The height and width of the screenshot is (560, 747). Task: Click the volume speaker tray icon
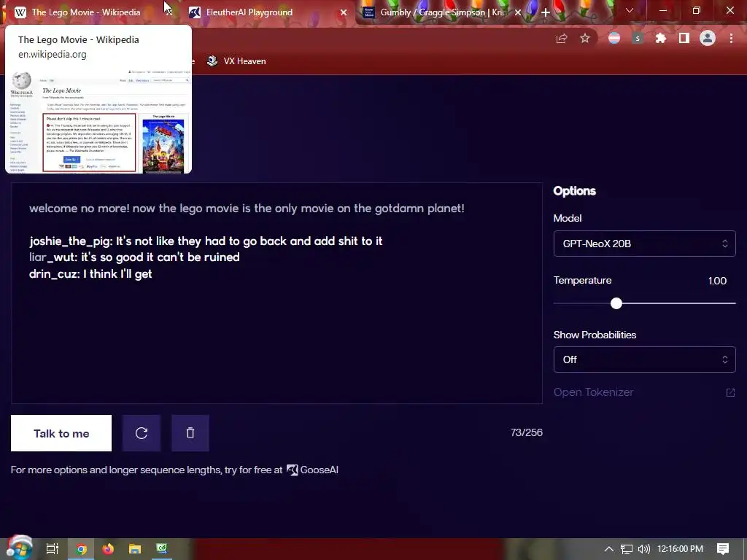(643, 549)
